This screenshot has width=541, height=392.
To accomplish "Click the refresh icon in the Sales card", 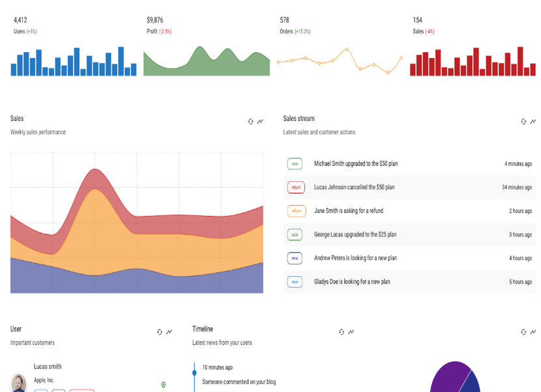I will coord(250,121).
